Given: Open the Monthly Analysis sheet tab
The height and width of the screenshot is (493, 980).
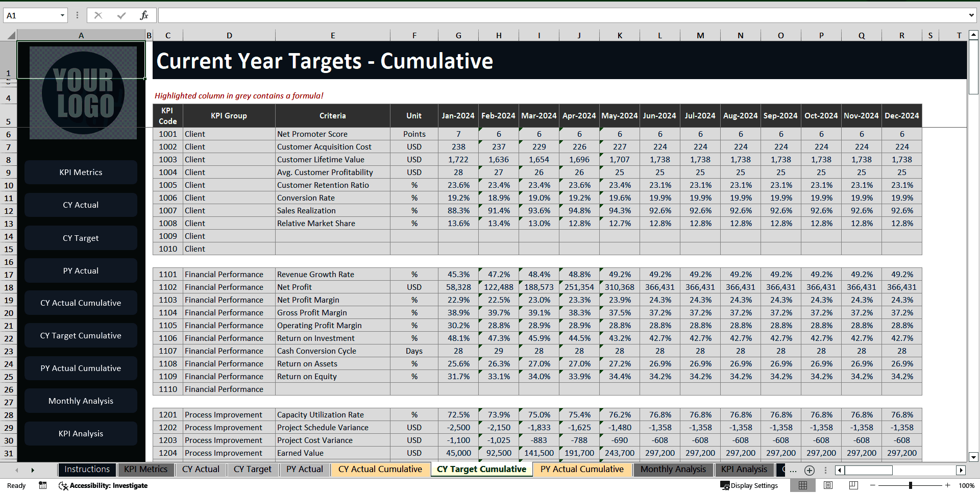Looking at the screenshot, I should (673, 470).
